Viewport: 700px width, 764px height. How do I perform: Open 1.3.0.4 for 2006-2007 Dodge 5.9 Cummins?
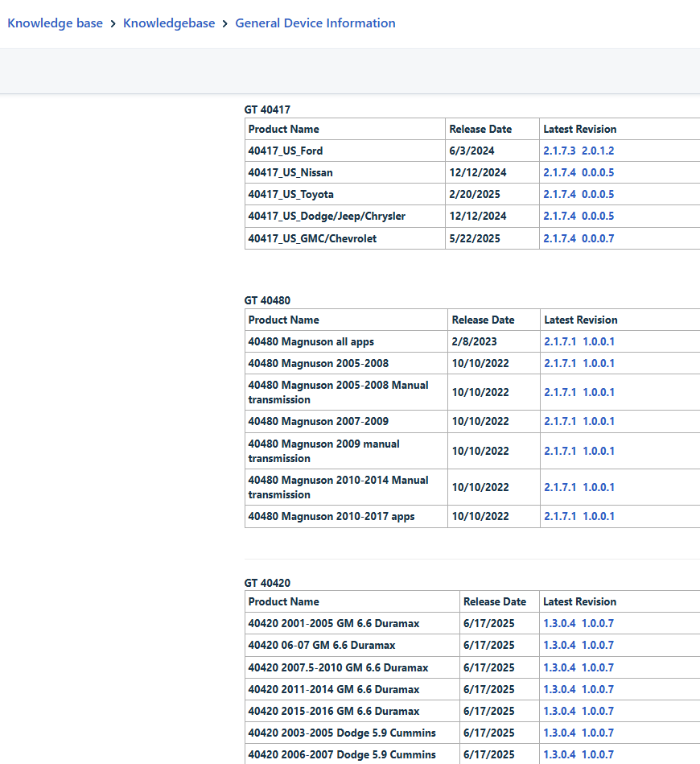click(559, 754)
